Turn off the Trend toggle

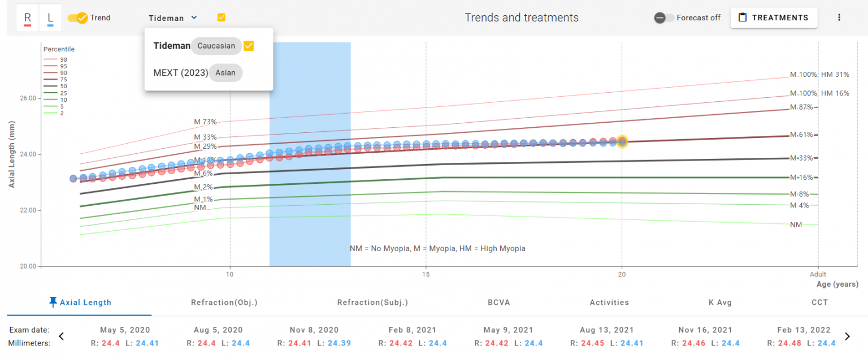[x=77, y=18]
